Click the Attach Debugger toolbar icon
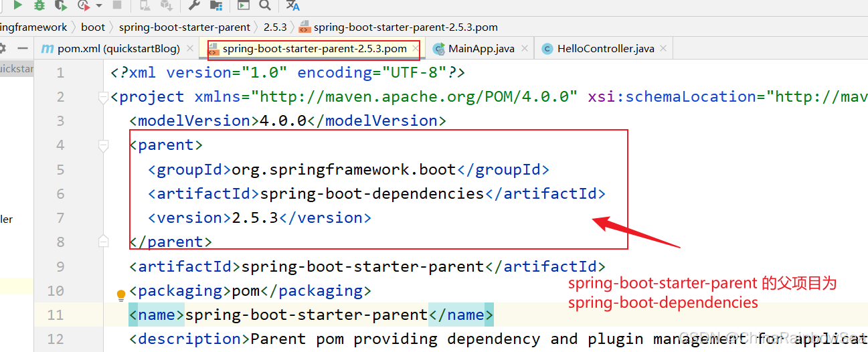 [x=145, y=5]
